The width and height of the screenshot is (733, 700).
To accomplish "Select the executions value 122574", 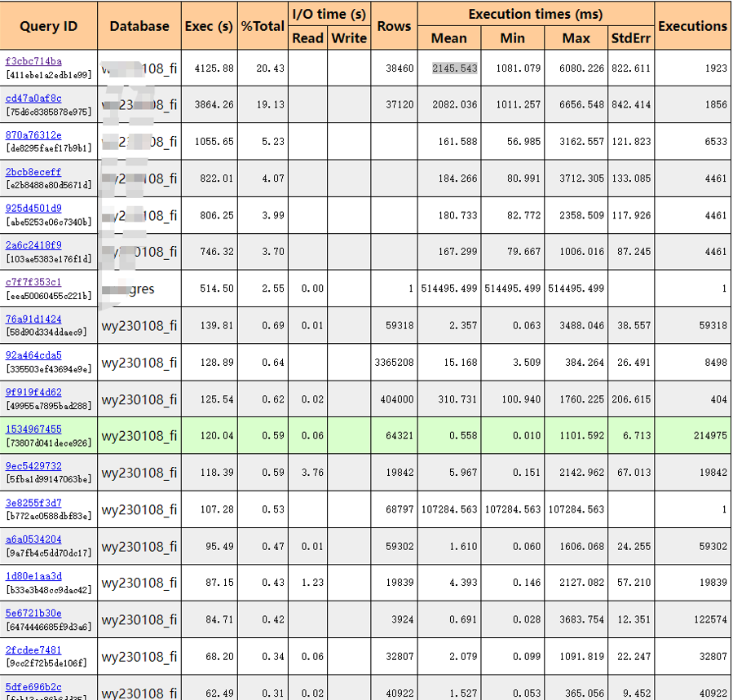I will 710,619.
